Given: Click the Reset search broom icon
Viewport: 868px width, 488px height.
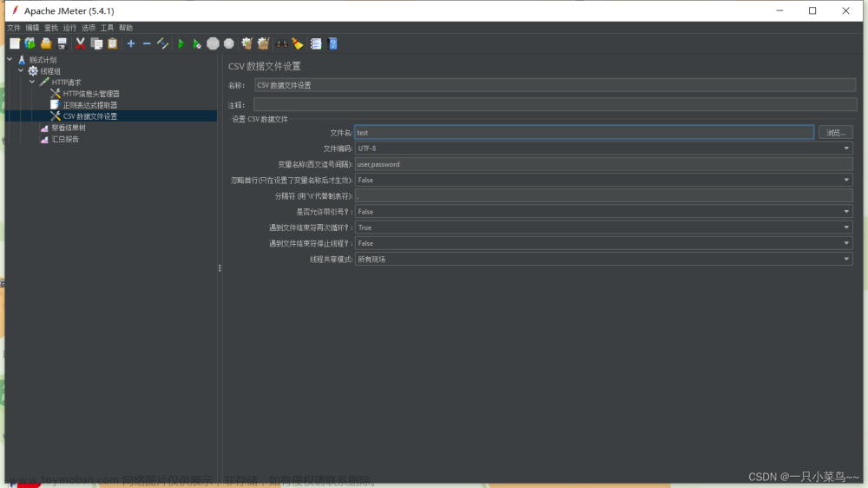Looking at the screenshot, I should pos(298,43).
